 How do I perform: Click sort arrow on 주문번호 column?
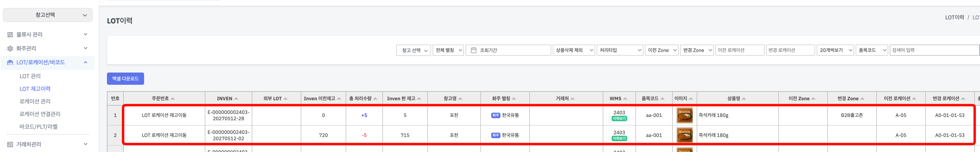tap(173, 98)
